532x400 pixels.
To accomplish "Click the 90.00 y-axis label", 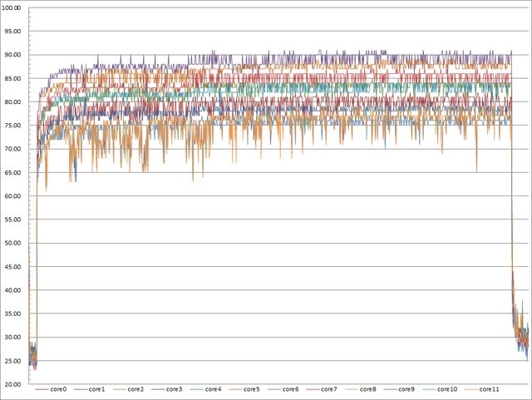I will [x=14, y=55].
